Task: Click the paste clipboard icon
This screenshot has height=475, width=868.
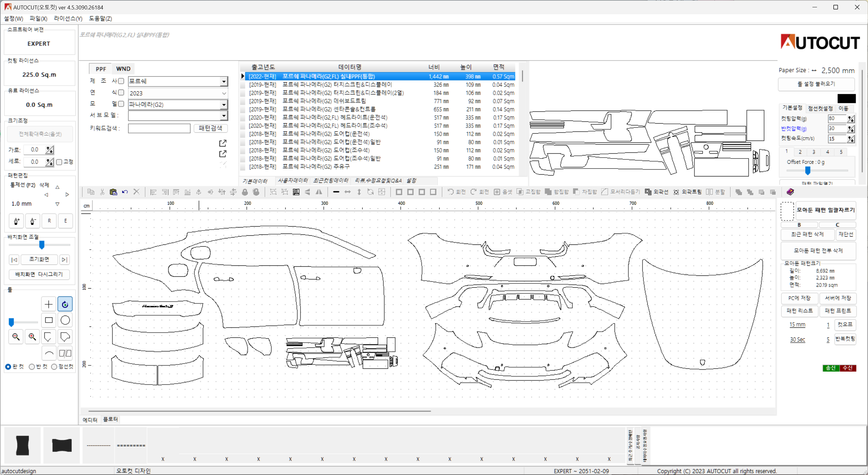Action: click(113, 192)
